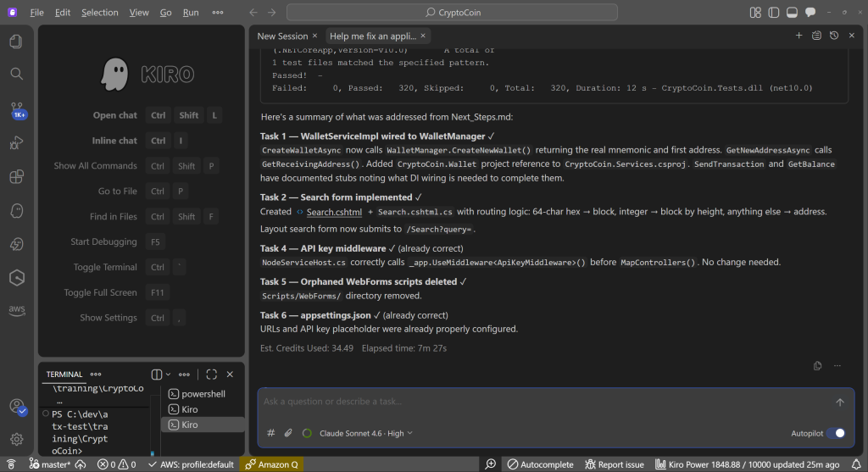Open more actions for the chat response
Screen dimensions: 868x472
point(837,366)
